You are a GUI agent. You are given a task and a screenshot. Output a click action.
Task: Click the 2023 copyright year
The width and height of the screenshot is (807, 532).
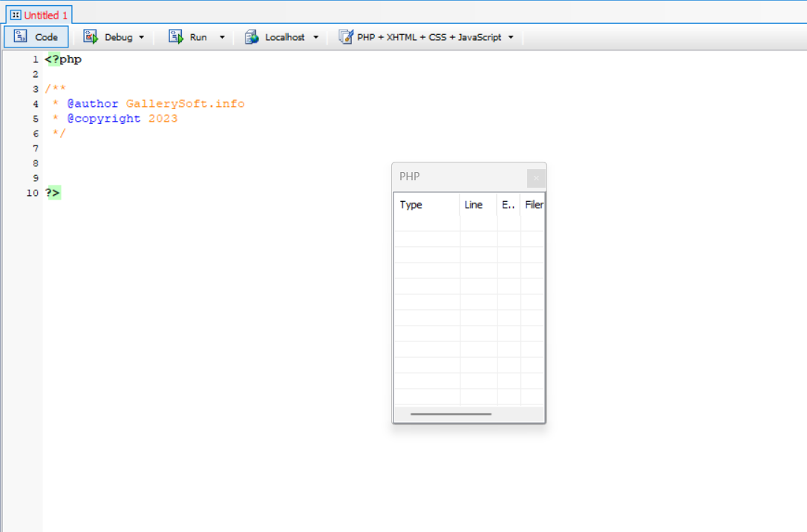(x=163, y=118)
